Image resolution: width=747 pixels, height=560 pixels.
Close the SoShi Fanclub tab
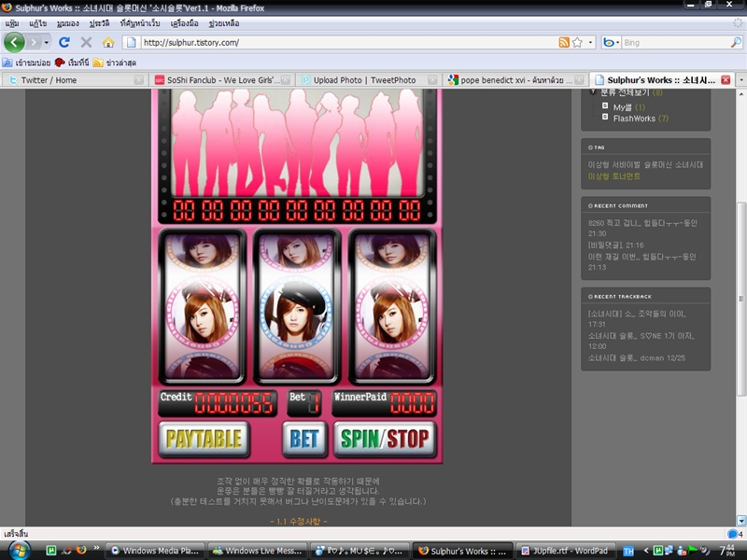[x=286, y=80]
